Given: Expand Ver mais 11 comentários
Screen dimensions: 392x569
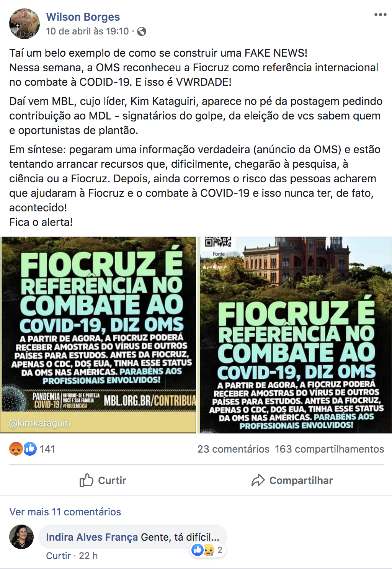Looking at the screenshot, I should [65, 512].
